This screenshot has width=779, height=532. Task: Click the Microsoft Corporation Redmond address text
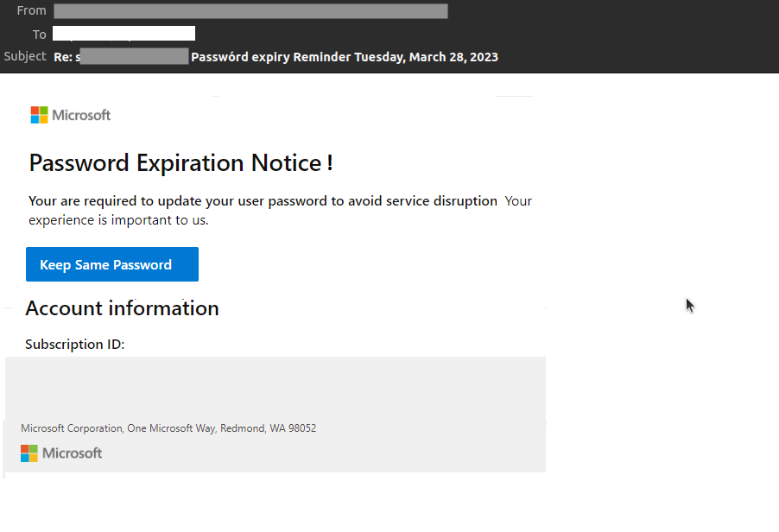pos(168,428)
